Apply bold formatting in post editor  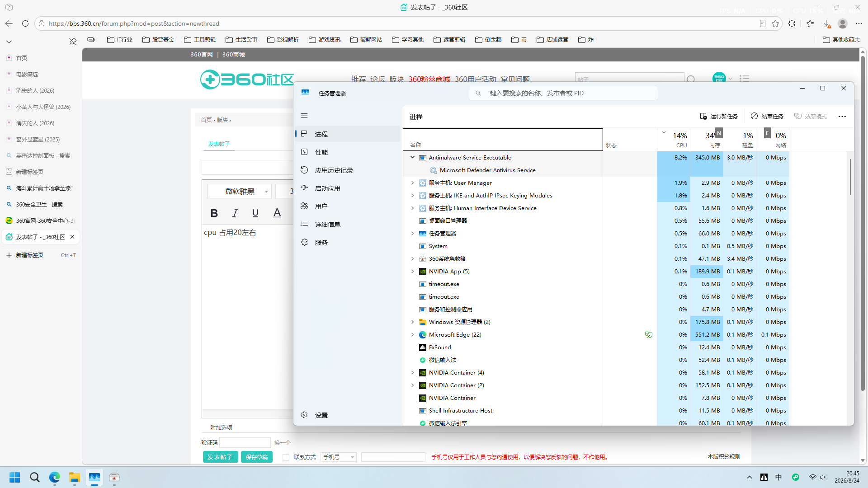click(214, 213)
